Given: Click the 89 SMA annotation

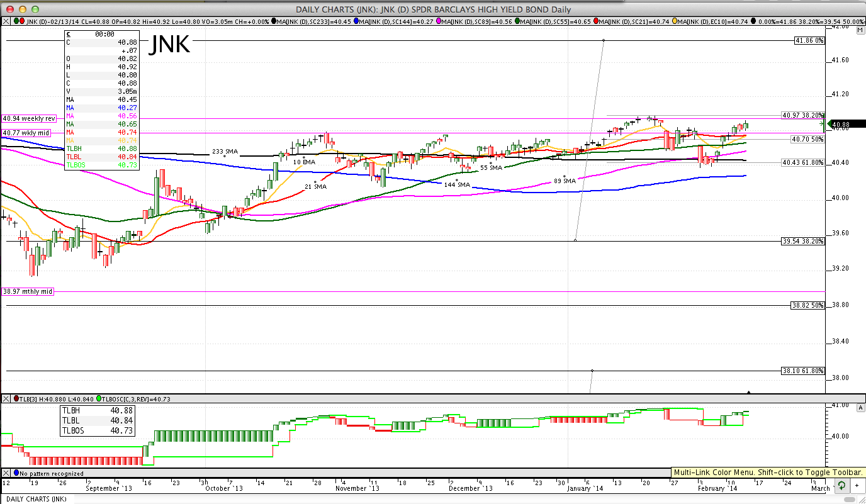Looking at the screenshot, I should (565, 181).
